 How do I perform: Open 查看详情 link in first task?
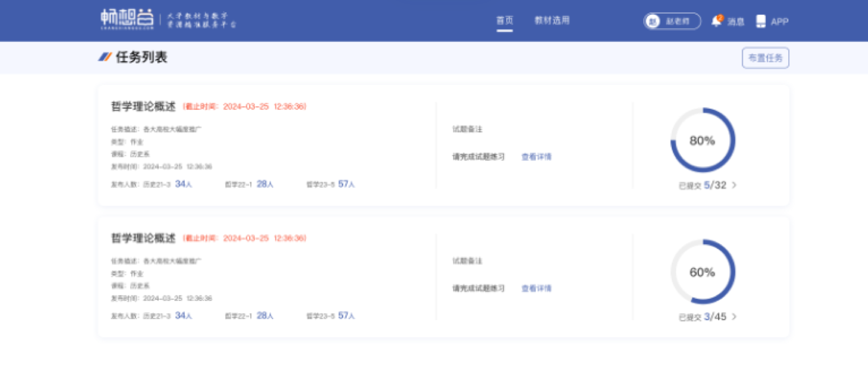536,157
